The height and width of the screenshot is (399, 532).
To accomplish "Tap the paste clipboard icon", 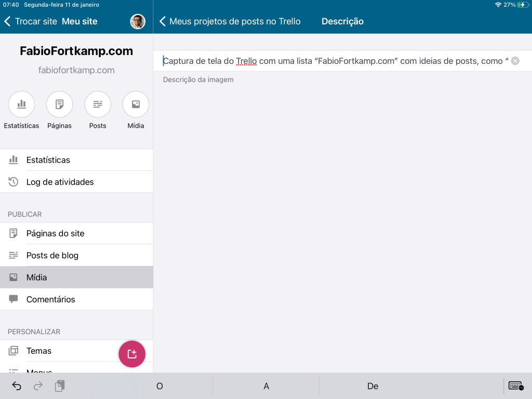I will coord(60,386).
